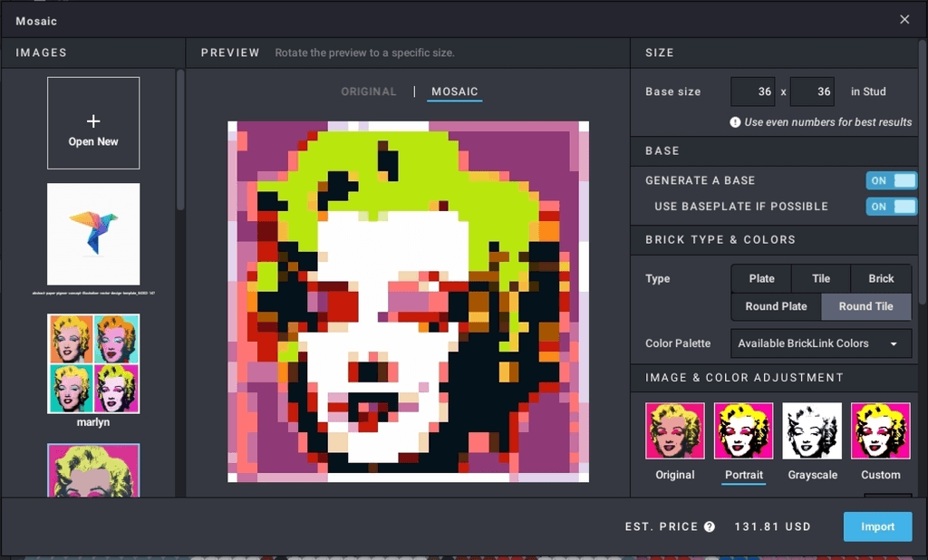Click the Import button
Screen dimensions: 928x560
[877, 526]
